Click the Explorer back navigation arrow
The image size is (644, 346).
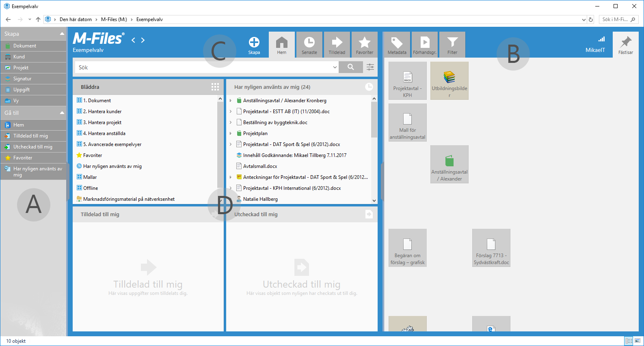pos(8,19)
